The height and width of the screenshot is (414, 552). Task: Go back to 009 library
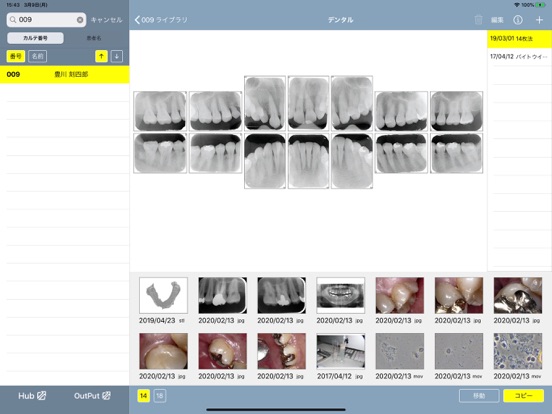pyautogui.click(x=161, y=20)
